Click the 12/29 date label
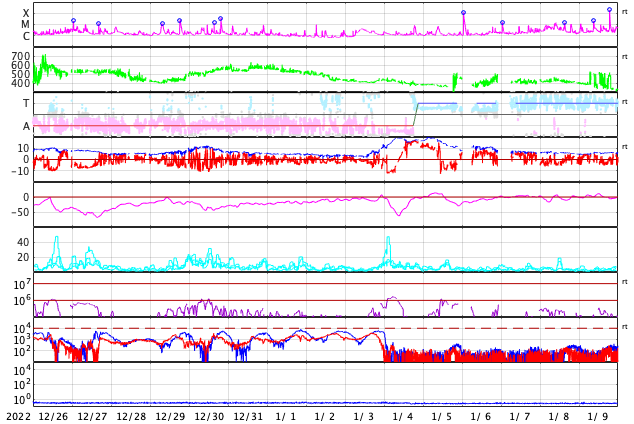The image size is (634, 424). pyautogui.click(x=170, y=417)
